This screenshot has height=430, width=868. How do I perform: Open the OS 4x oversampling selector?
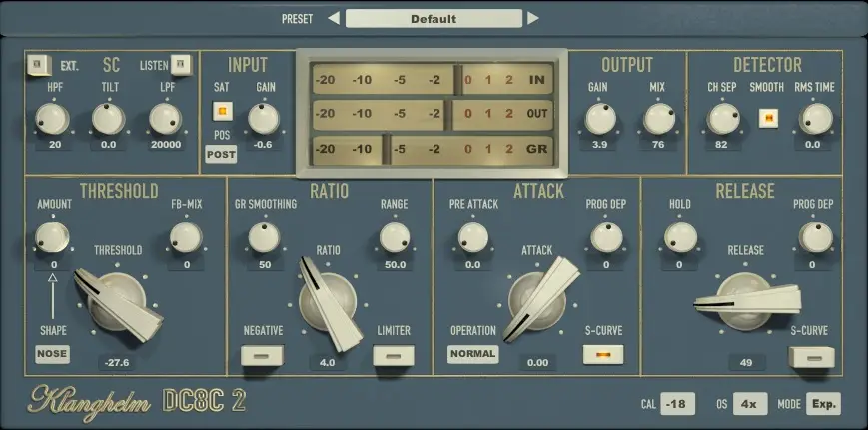pyautogui.click(x=750, y=404)
